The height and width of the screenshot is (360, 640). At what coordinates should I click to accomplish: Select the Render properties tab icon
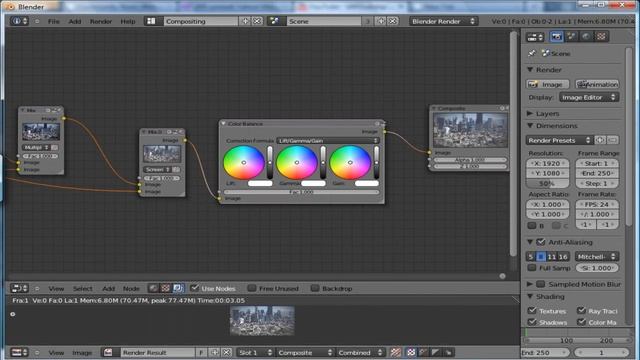point(557,37)
